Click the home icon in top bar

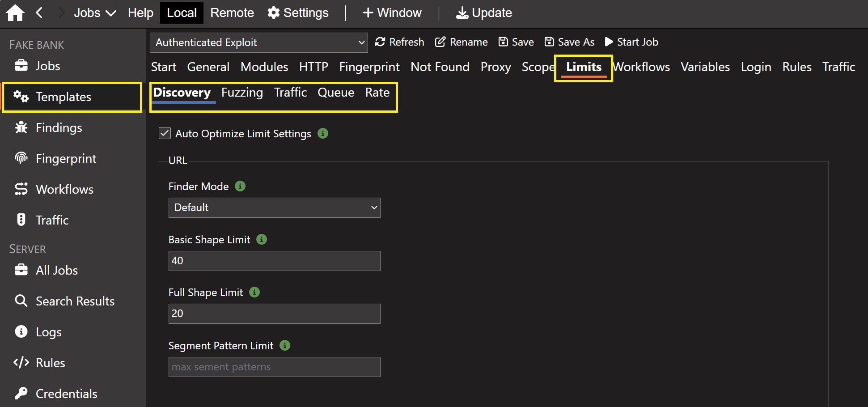coord(15,13)
